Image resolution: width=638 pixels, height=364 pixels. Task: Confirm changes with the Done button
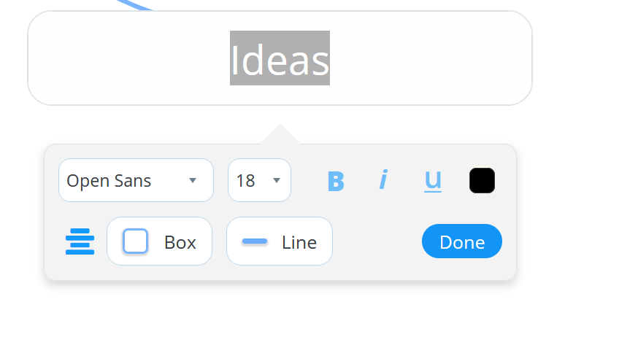[462, 241]
